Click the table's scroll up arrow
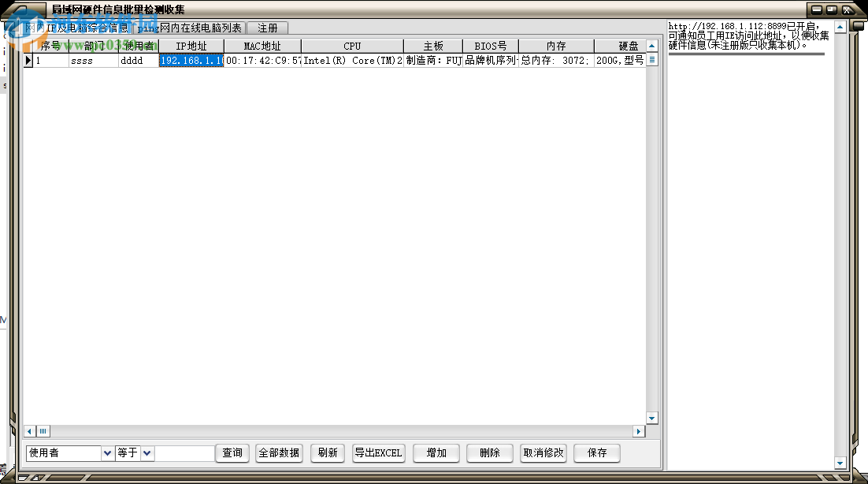Image resolution: width=868 pixels, height=484 pixels. pos(652,46)
